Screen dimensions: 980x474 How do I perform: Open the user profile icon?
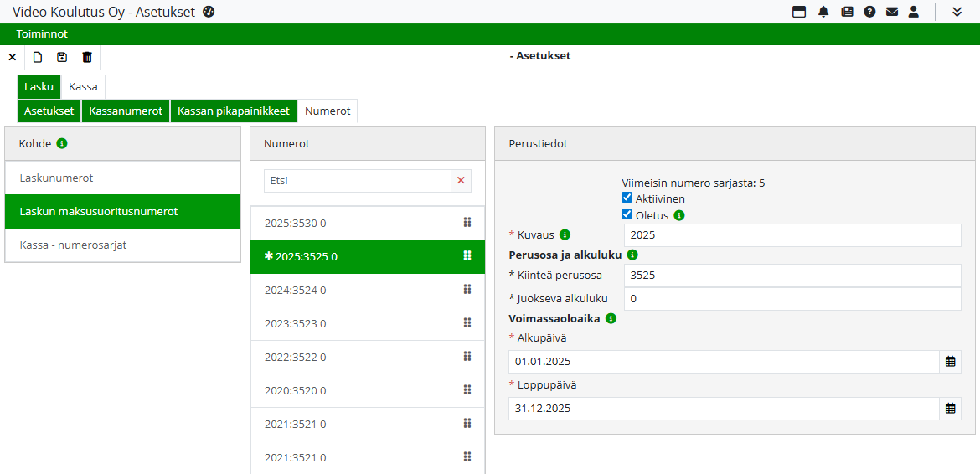tap(914, 12)
